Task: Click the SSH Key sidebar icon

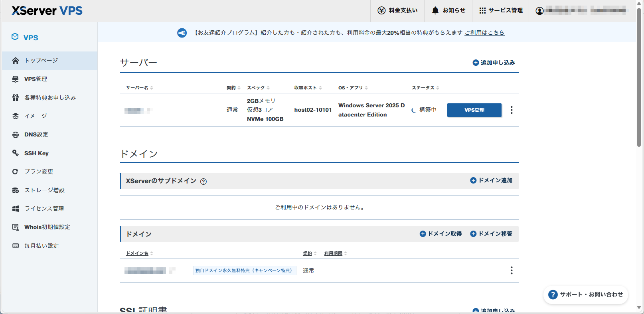Action: 16,153
